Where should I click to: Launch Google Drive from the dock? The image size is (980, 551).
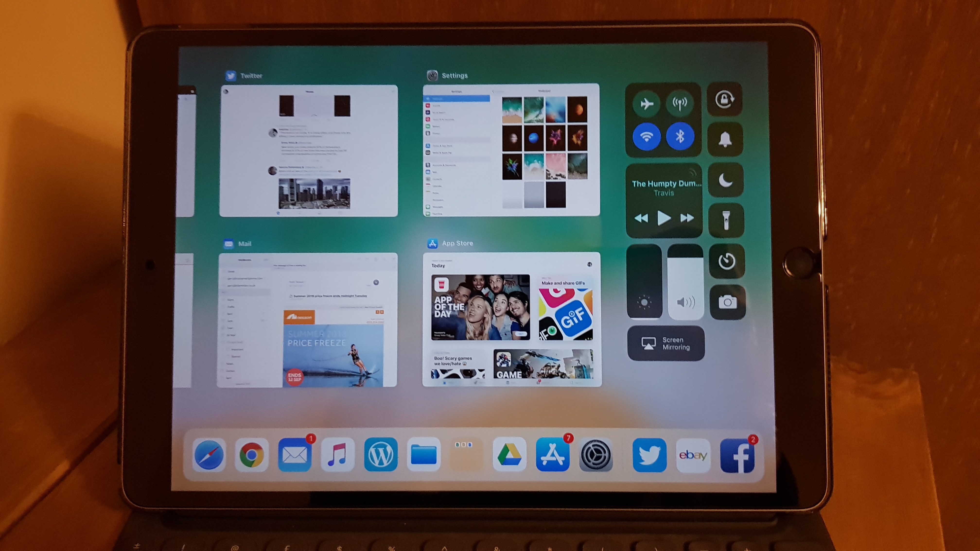pyautogui.click(x=510, y=454)
